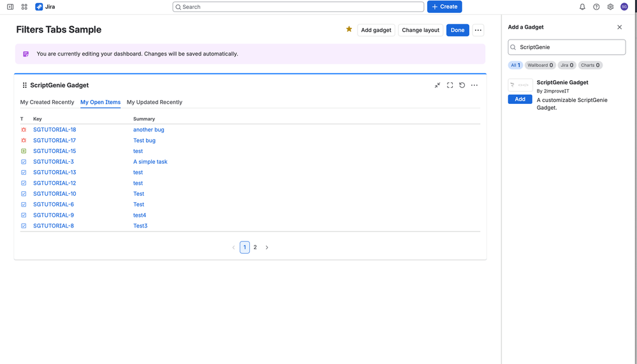637x364 pixels.
Task: Click the Filters Tabs Sample title
Action: tap(59, 30)
